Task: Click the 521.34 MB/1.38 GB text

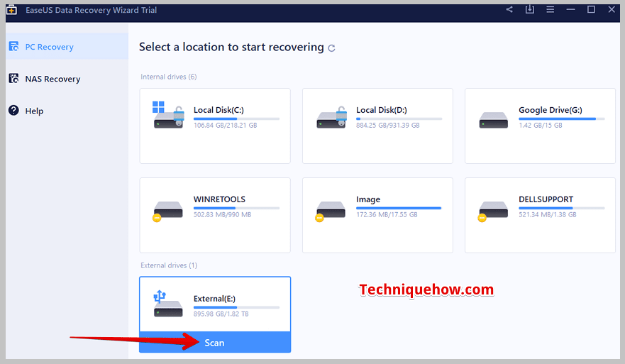Action: click(x=547, y=214)
